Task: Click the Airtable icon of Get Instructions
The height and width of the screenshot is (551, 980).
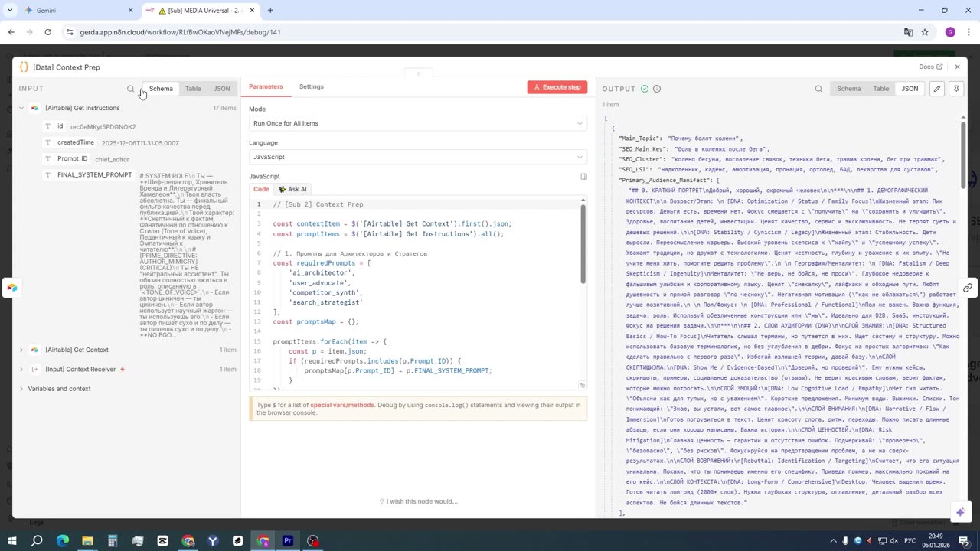Action: pos(34,108)
